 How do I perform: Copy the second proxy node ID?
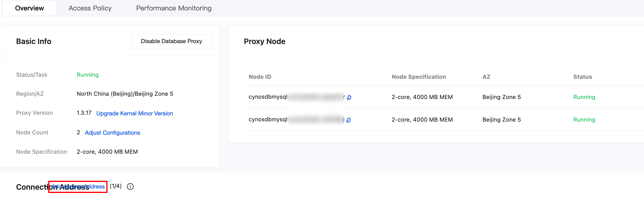[349, 120]
